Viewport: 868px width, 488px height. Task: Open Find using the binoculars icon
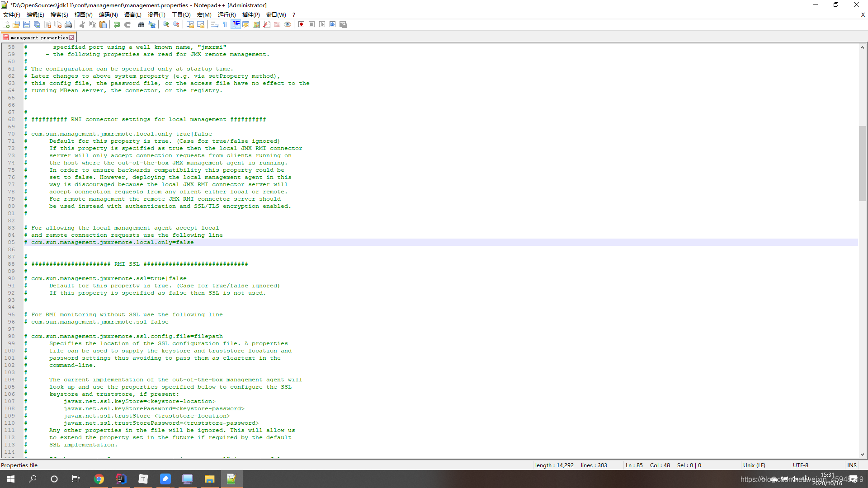point(141,25)
